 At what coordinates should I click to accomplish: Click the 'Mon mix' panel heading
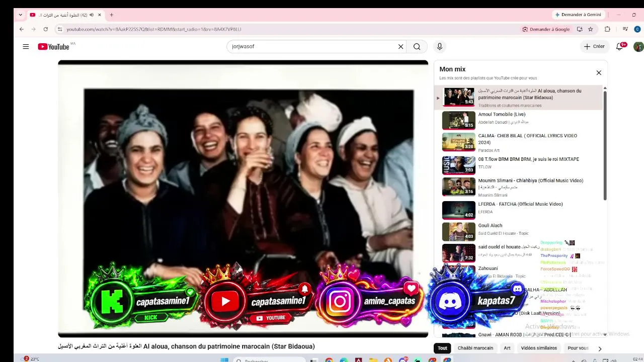(x=452, y=69)
